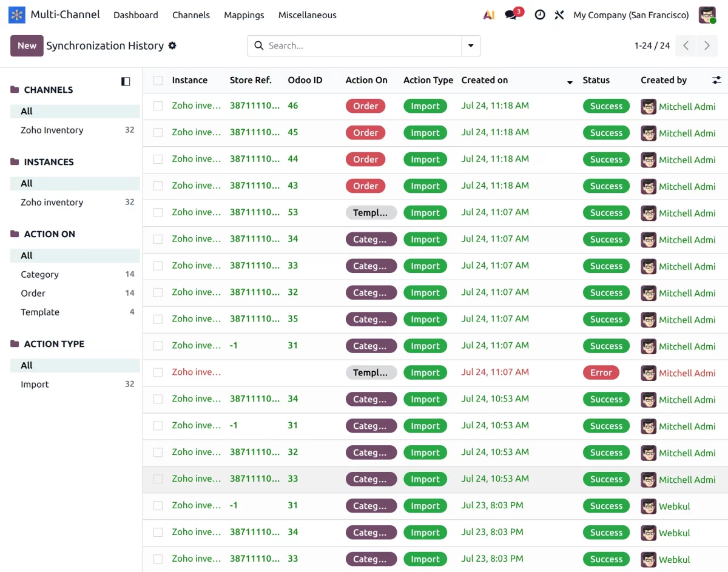Sort by the Created by column header
728x572 pixels.
[x=664, y=80]
